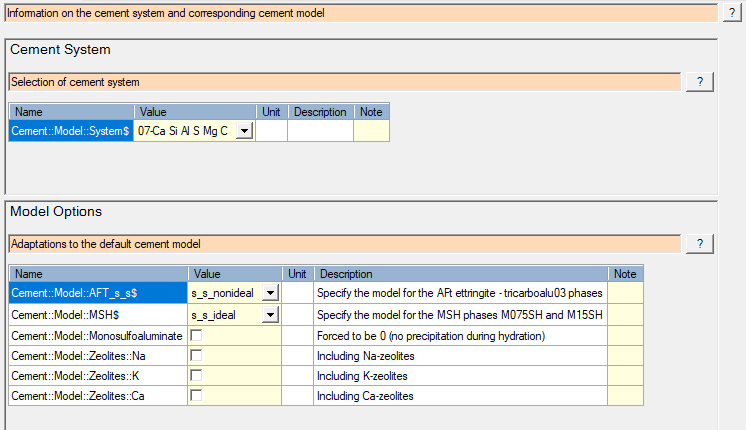Click the Note cell for System$ row

[x=371, y=131]
